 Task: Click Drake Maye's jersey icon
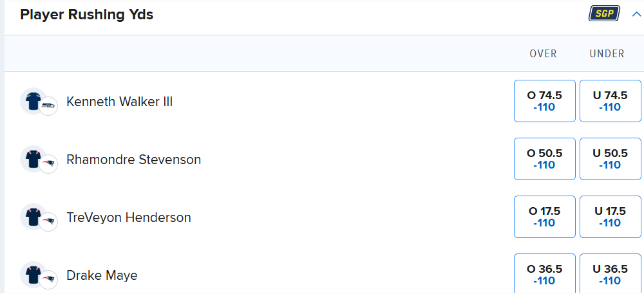[x=32, y=274]
